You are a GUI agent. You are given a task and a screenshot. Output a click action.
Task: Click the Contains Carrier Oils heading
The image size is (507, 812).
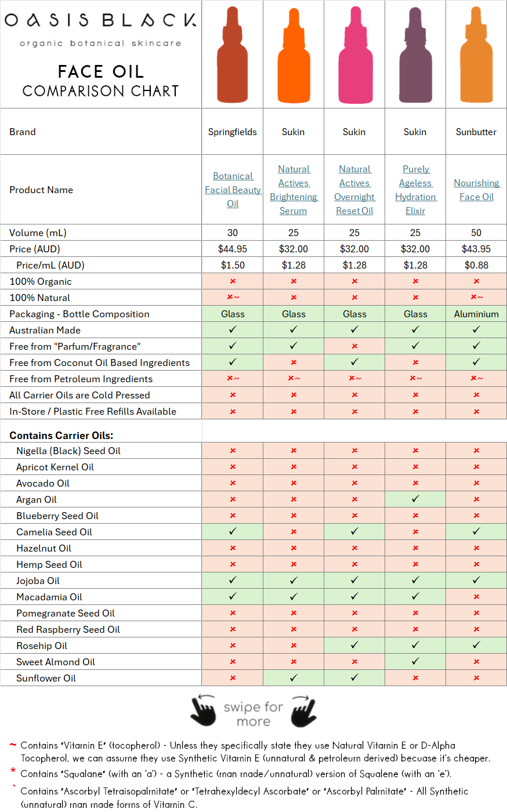tap(61, 436)
